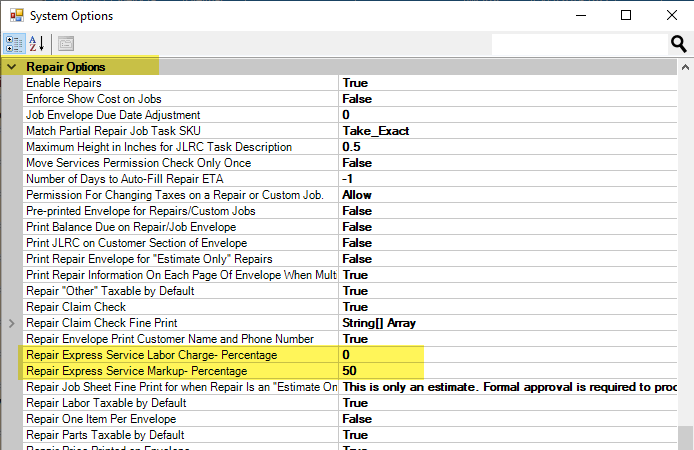Click the System Options window icon
This screenshot has height=450, width=694.
point(15,16)
